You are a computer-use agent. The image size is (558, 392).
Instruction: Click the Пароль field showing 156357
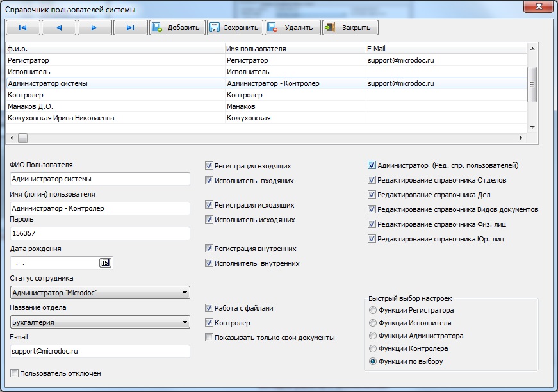coord(100,233)
